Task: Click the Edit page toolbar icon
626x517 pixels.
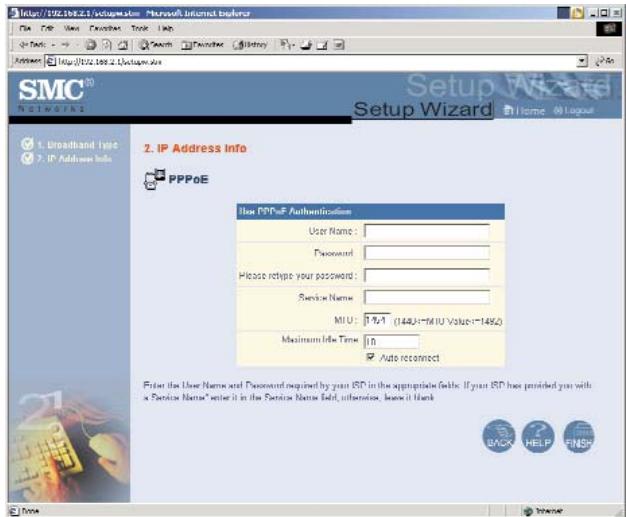Action: click(x=322, y=45)
